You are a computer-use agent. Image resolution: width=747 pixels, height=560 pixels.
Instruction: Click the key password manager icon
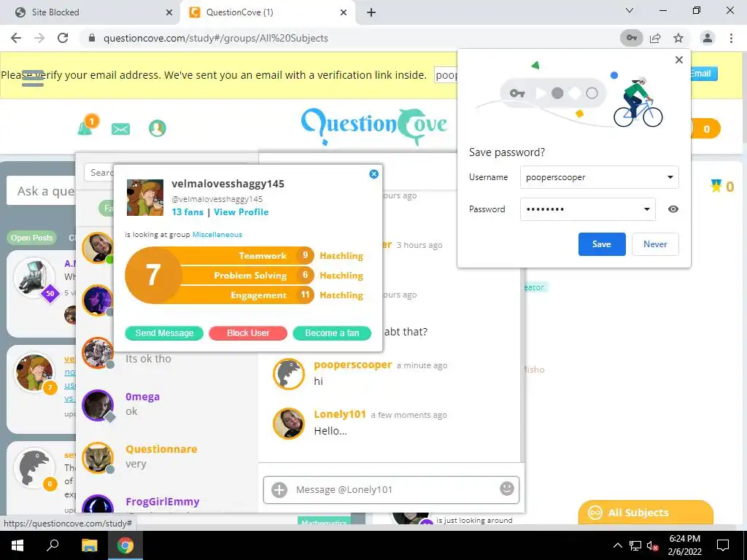(x=631, y=38)
